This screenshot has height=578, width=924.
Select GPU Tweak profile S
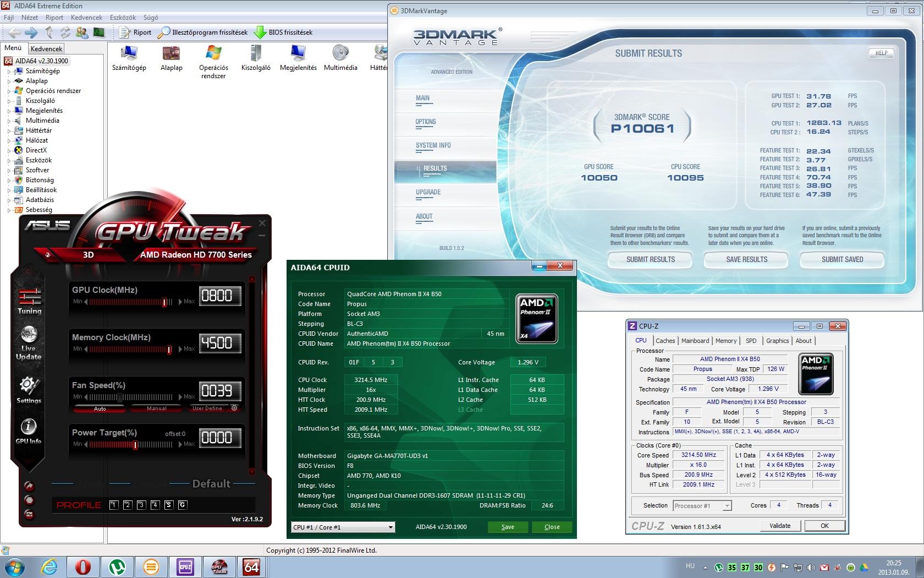coord(169,505)
